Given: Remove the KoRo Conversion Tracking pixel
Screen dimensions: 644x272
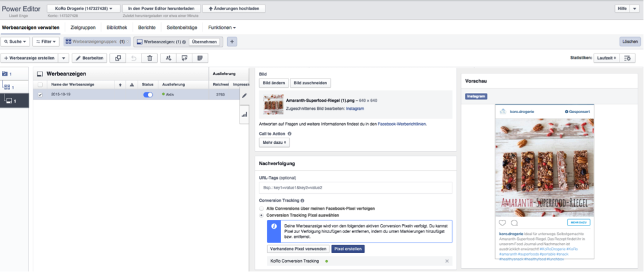Looking at the screenshot, I should pyautogui.click(x=447, y=261).
